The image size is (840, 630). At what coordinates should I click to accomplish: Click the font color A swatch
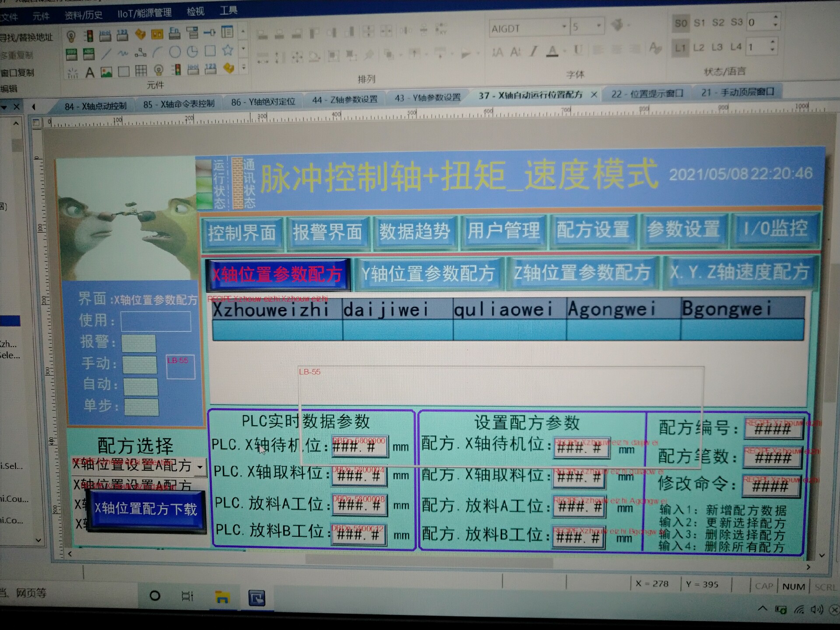click(x=553, y=52)
